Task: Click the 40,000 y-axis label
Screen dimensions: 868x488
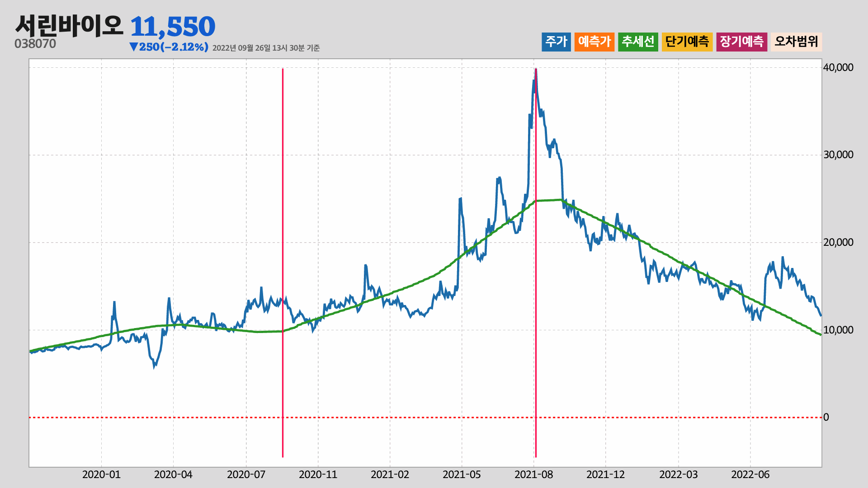Action: point(838,67)
